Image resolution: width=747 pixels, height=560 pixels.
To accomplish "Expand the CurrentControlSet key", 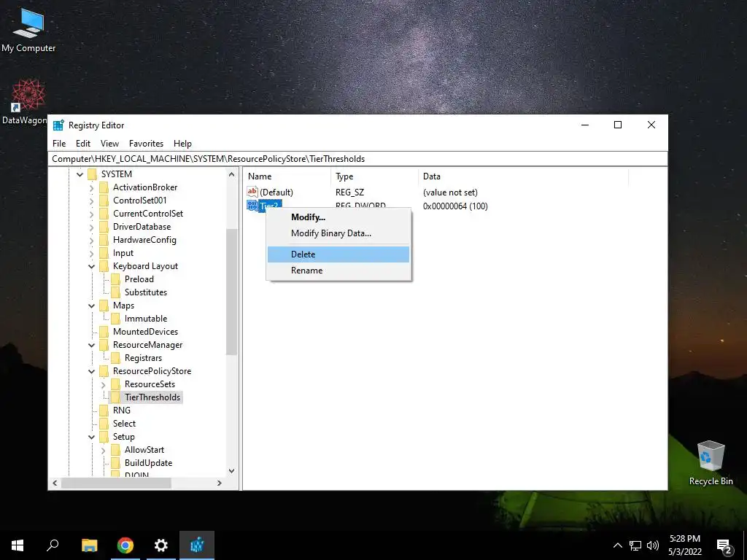I will pos(91,214).
